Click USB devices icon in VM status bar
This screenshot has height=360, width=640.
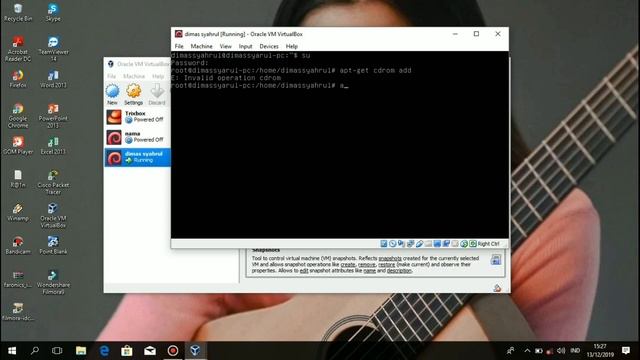point(420,244)
